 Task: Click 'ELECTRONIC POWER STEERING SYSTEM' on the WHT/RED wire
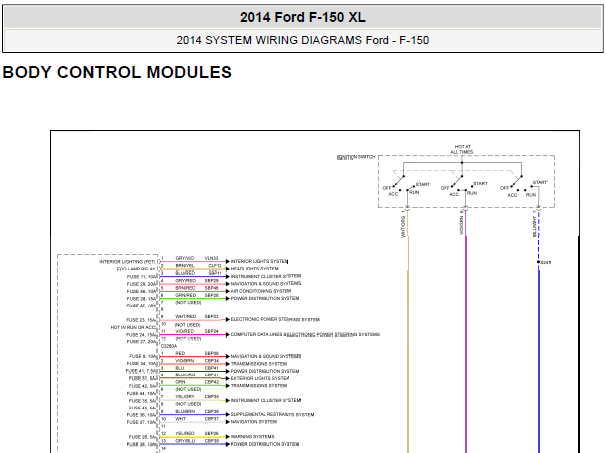click(x=275, y=319)
